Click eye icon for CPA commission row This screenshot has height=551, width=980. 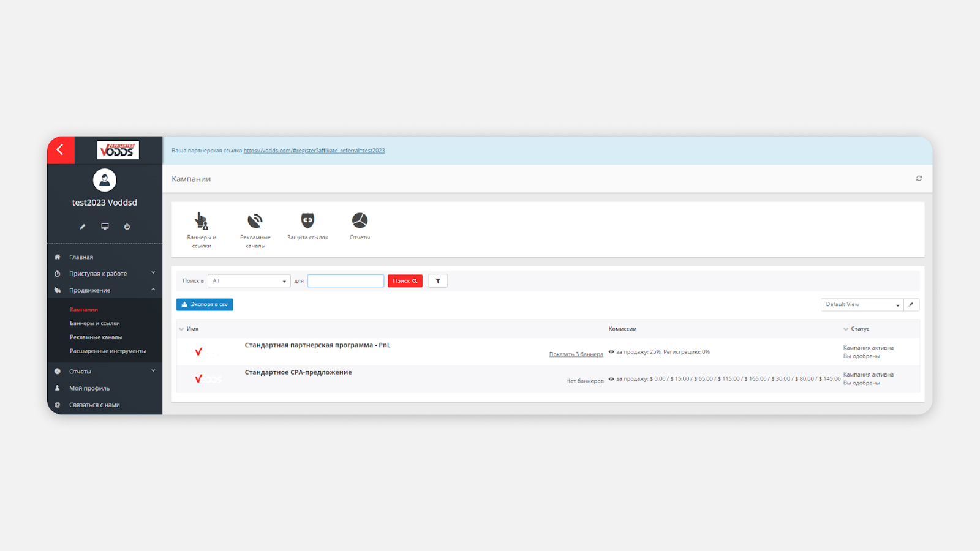(x=611, y=379)
